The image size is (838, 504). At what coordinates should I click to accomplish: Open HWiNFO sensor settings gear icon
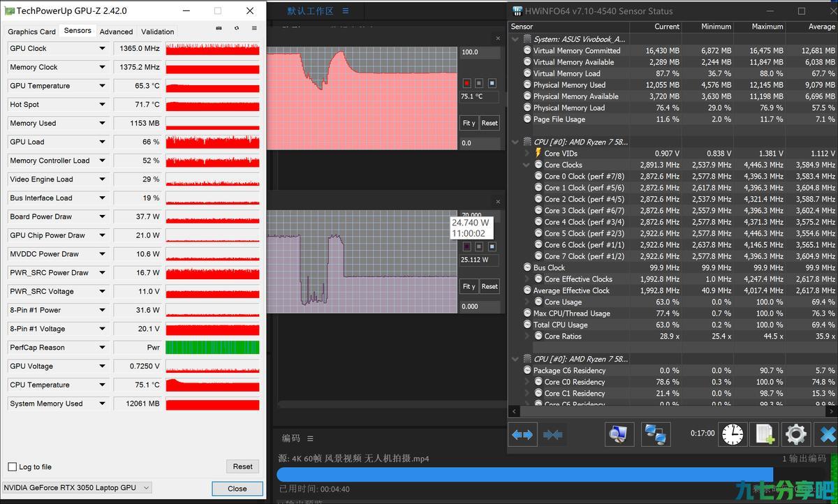click(x=796, y=434)
